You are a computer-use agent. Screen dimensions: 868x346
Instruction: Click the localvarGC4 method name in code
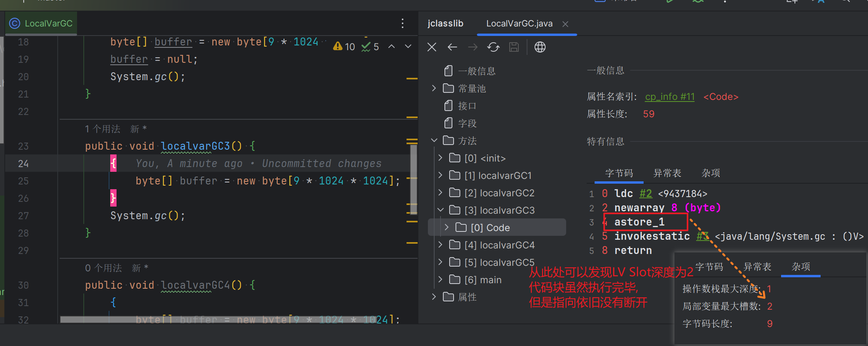(x=196, y=285)
